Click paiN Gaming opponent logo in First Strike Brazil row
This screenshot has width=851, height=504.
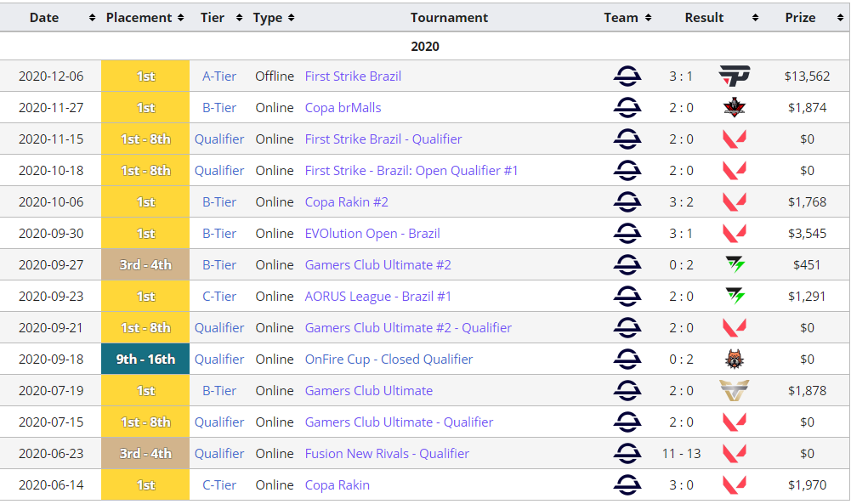point(734,76)
